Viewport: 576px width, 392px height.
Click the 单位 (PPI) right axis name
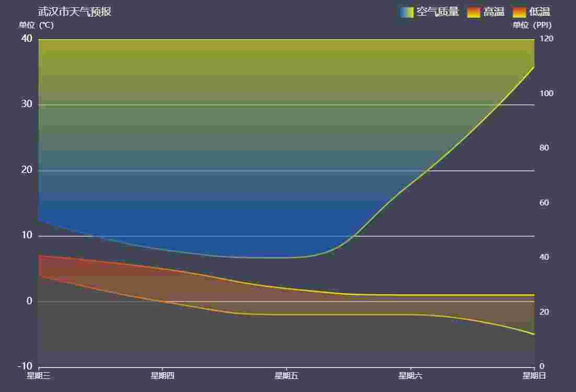532,25
